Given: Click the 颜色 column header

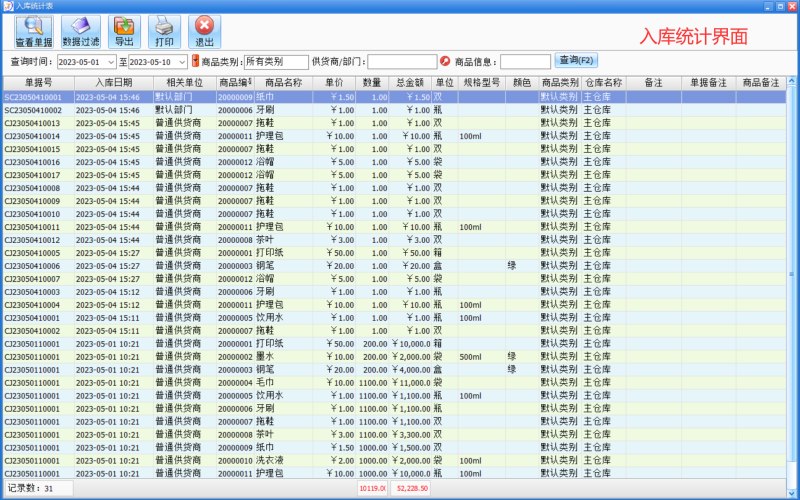Looking at the screenshot, I should coord(522,83).
